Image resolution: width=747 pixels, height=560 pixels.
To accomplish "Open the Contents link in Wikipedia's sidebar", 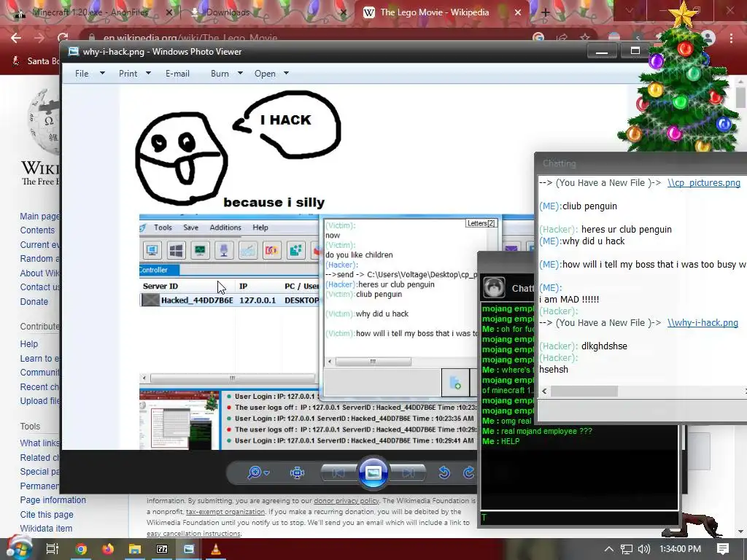I will tap(37, 230).
